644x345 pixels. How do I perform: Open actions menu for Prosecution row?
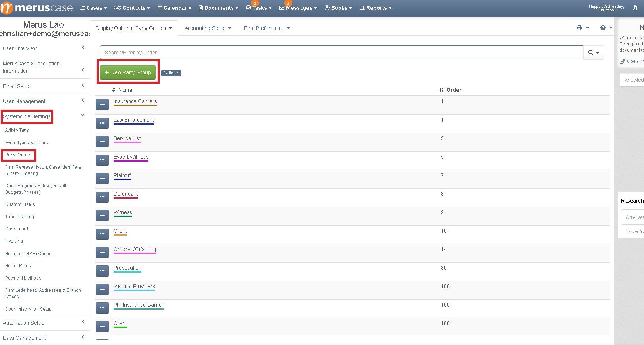pos(102,271)
